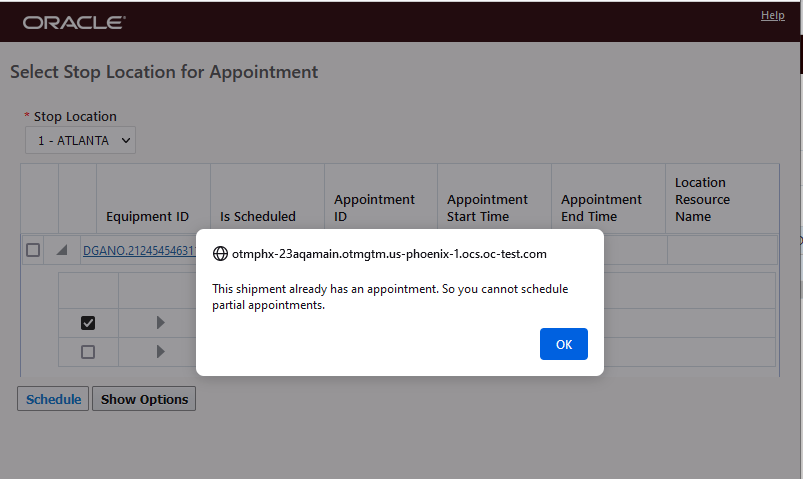Check the empty sub-row checkbox
This screenshot has height=479, width=803.
pos(88,352)
